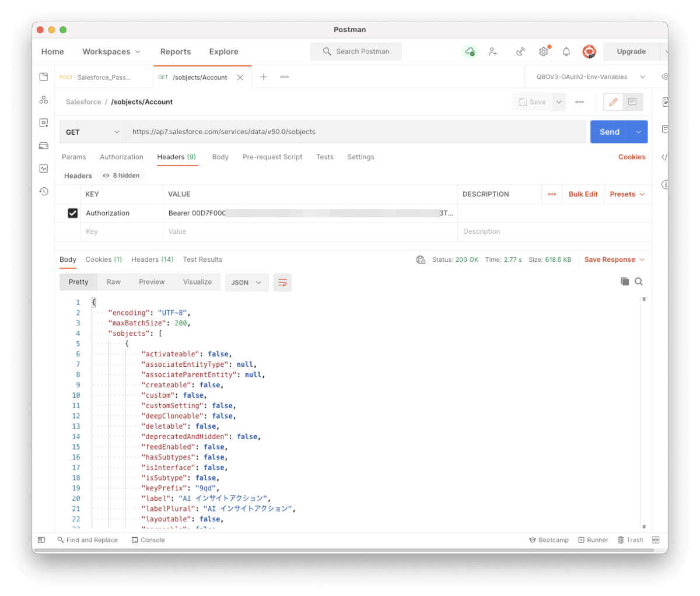
Task: Click the user avatar icon
Action: point(589,51)
